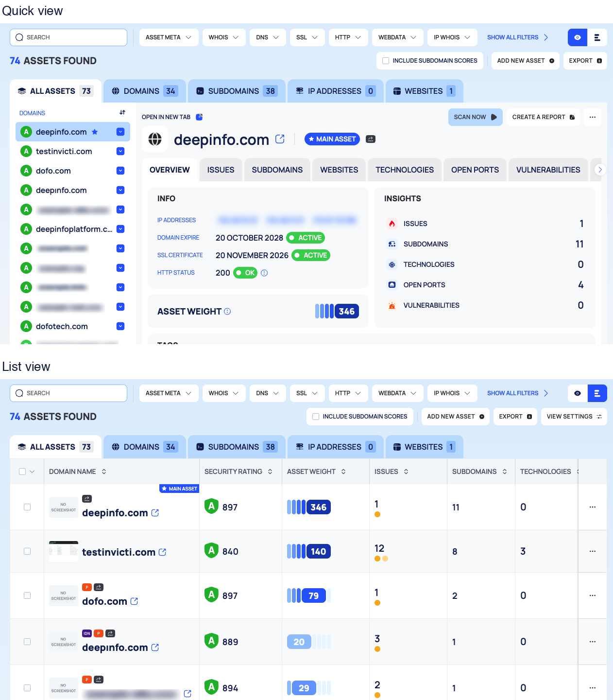Expand dofo.com chevron in sidebar

pyautogui.click(x=120, y=171)
